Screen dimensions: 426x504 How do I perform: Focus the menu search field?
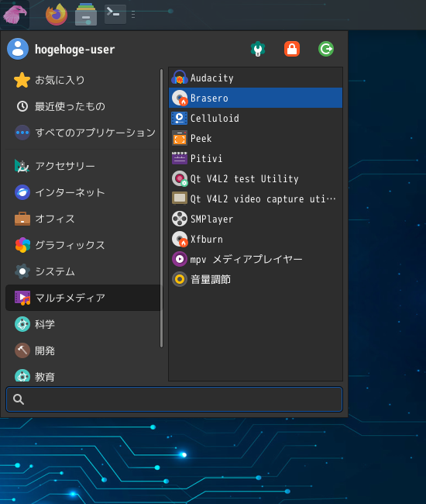click(x=174, y=399)
